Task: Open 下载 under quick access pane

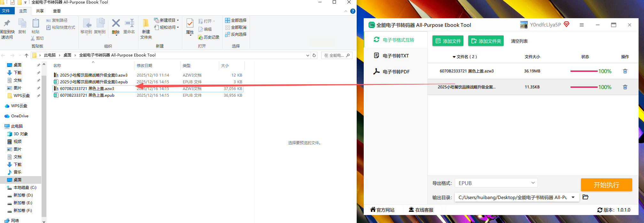Action: tap(18, 72)
